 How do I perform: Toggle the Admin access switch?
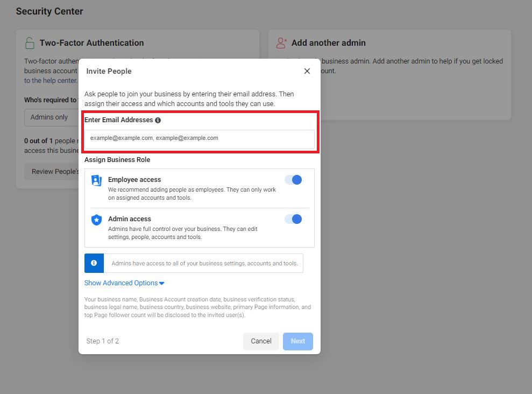tap(293, 219)
